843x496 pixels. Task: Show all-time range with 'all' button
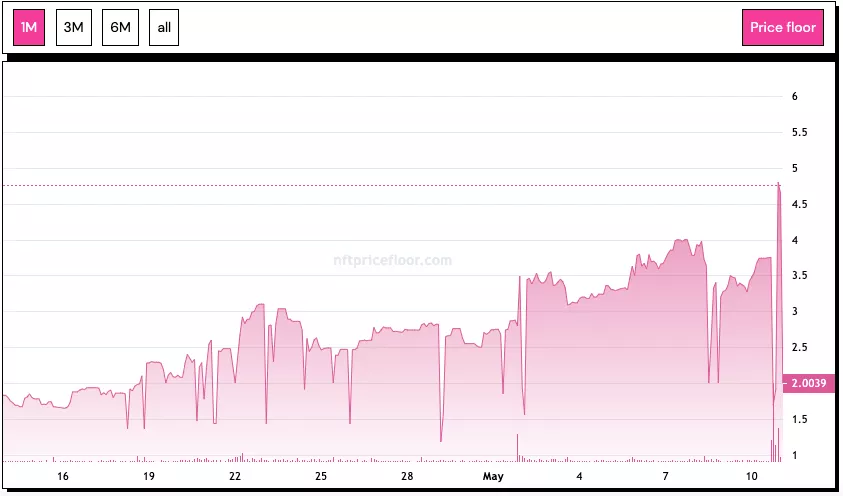164,28
